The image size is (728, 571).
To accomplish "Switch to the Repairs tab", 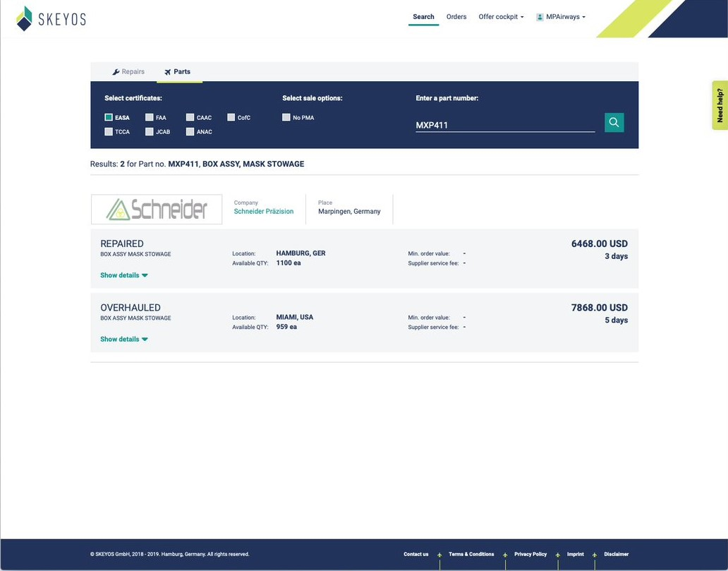I will point(128,72).
